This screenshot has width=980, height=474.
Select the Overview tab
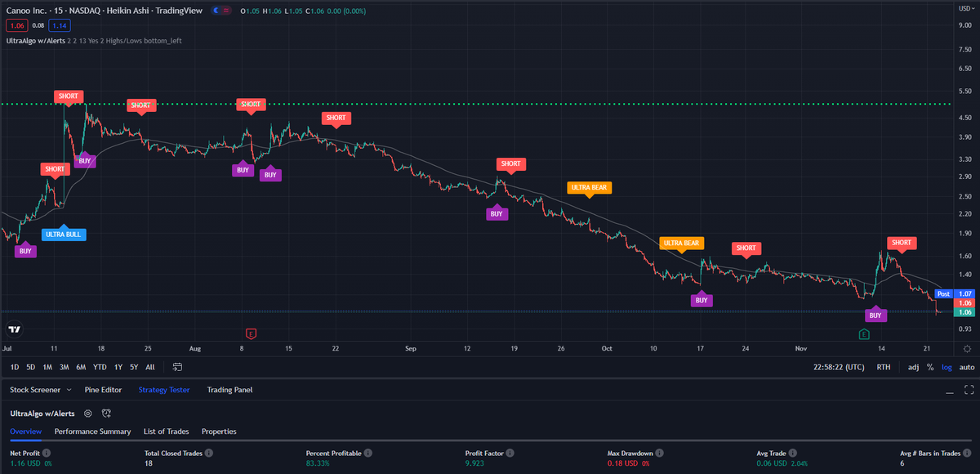pyautogui.click(x=25, y=431)
